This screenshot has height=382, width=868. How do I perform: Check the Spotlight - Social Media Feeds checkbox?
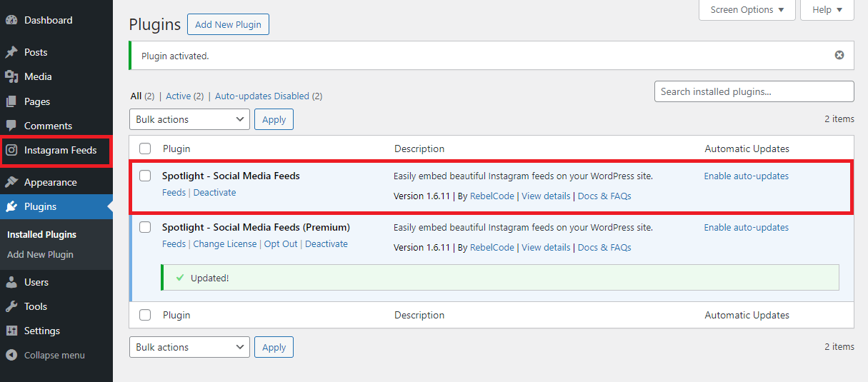pos(145,176)
